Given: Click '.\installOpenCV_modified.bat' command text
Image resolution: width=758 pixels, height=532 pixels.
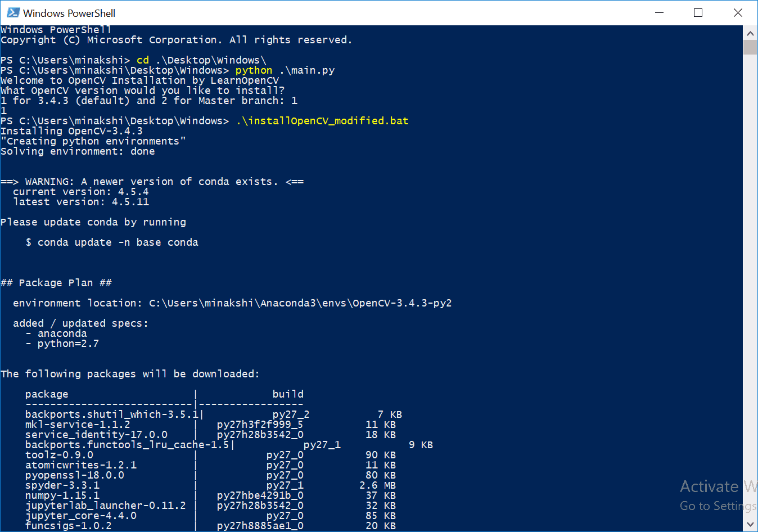Looking at the screenshot, I should (322, 121).
